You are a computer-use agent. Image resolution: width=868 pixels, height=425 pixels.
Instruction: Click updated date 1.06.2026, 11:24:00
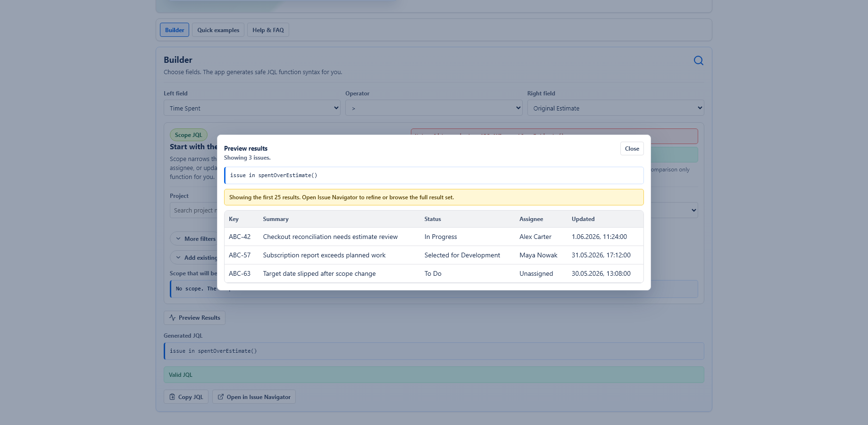click(x=599, y=237)
